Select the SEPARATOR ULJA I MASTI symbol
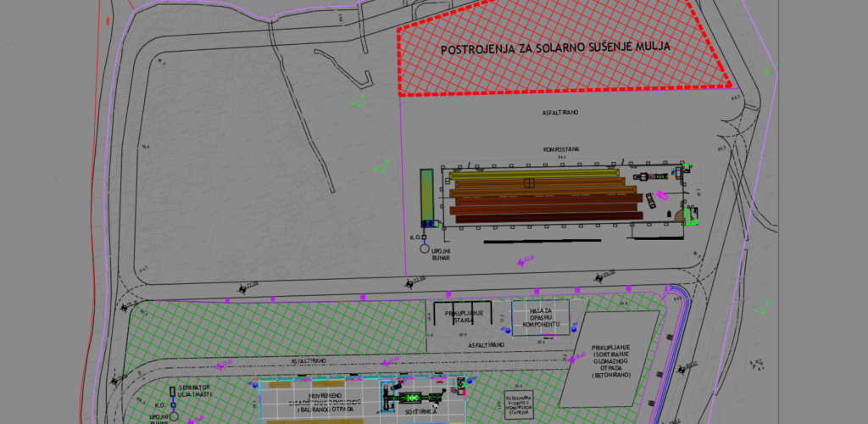 [x=172, y=393]
